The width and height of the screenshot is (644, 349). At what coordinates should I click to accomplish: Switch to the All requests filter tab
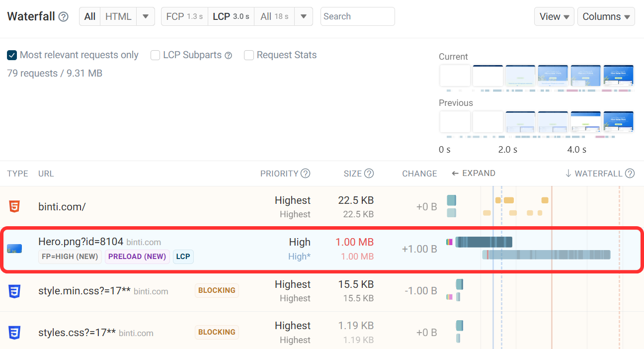click(89, 16)
